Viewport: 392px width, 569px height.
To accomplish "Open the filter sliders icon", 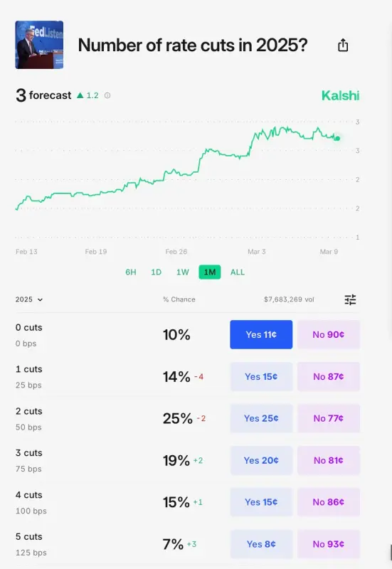I will tap(350, 299).
